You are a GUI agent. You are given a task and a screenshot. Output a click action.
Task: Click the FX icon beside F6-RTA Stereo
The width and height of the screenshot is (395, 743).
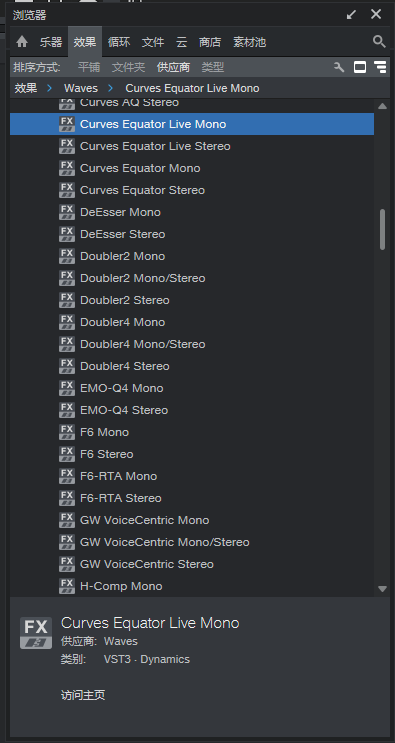click(67, 498)
